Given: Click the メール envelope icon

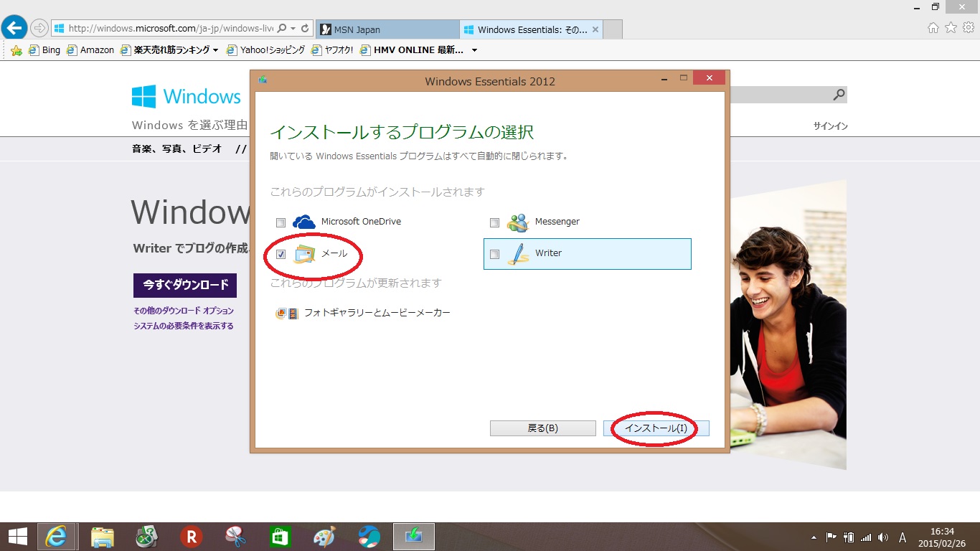Looking at the screenshot, I should point(304,254).
